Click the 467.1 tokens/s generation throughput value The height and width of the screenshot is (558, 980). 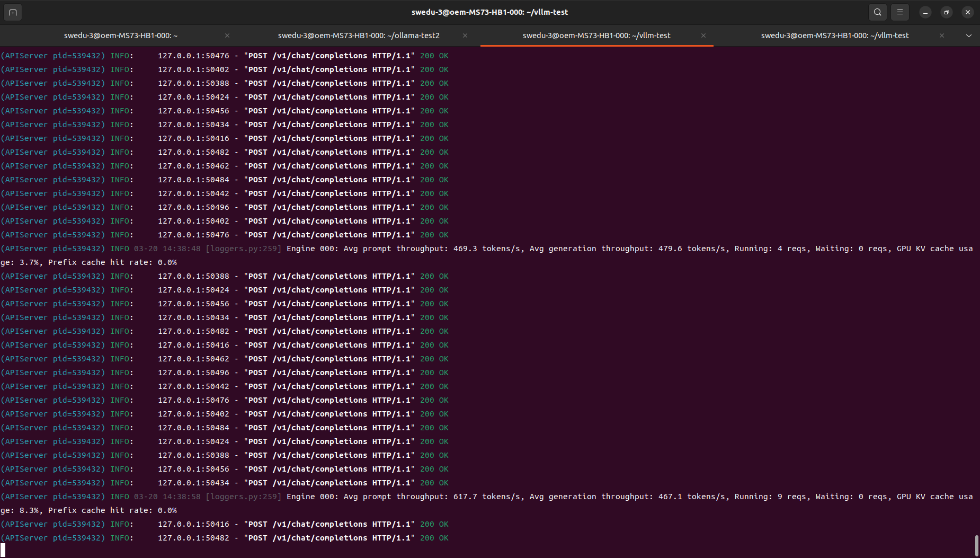691,497
